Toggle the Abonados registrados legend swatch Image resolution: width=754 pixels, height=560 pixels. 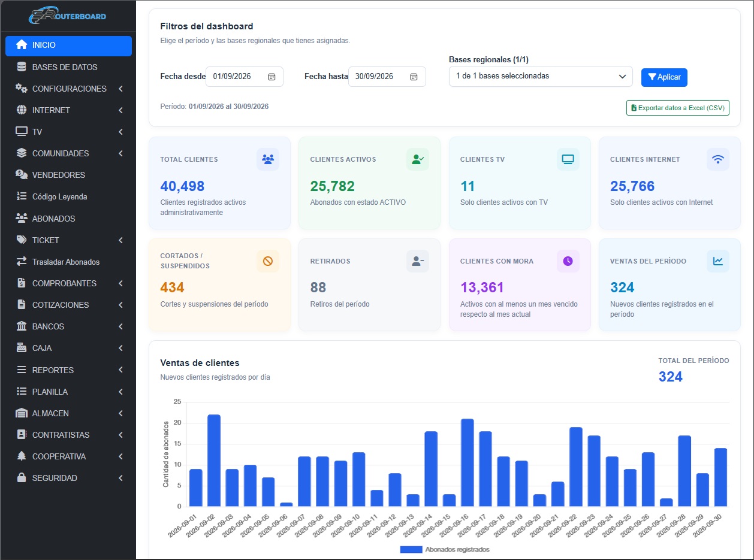[x=411, y=549]
